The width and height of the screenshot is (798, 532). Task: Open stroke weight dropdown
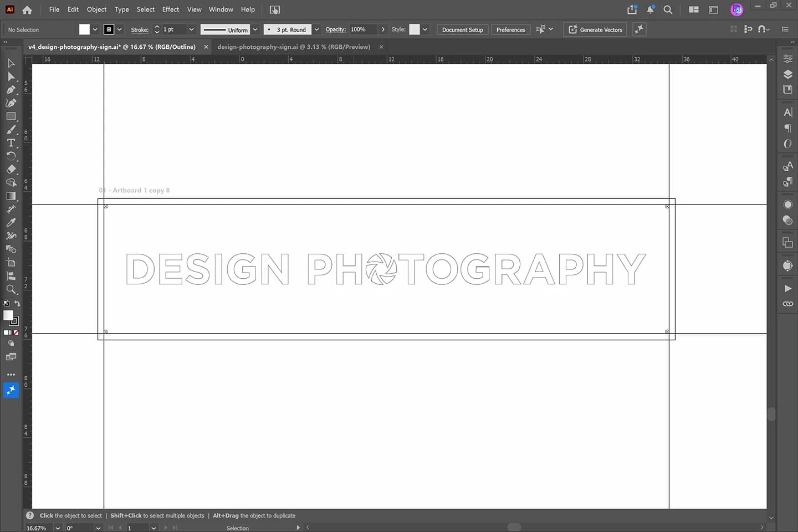(x=191, y=29)
